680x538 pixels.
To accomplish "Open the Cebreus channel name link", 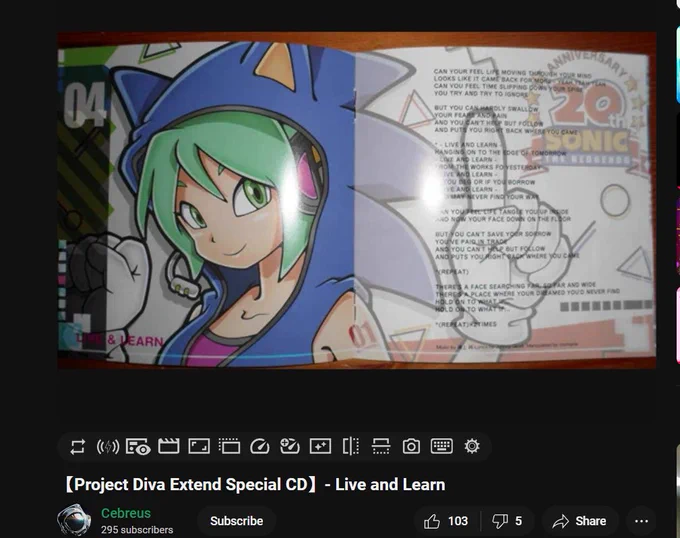I will tap(126, 513).
